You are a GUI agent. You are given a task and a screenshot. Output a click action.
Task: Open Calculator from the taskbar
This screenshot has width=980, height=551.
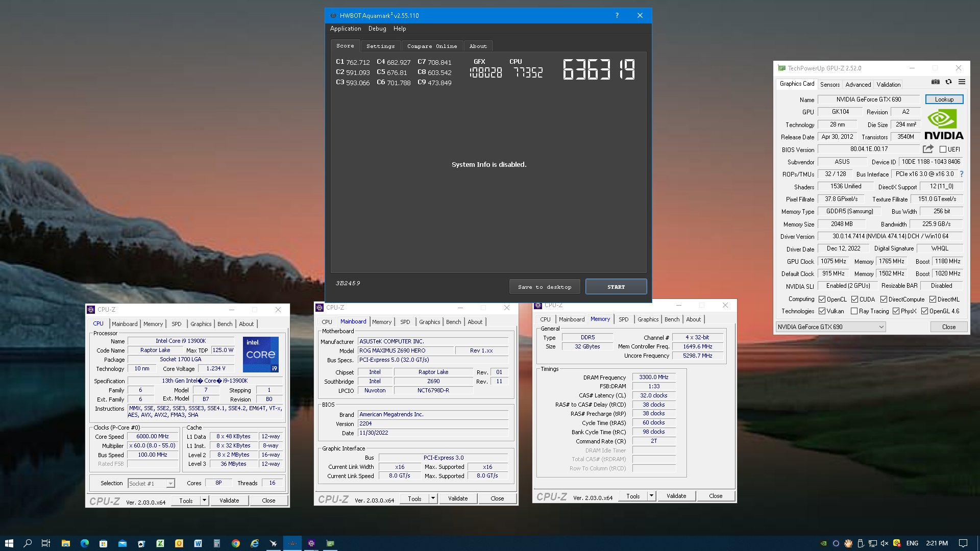[x=217, y=543]
